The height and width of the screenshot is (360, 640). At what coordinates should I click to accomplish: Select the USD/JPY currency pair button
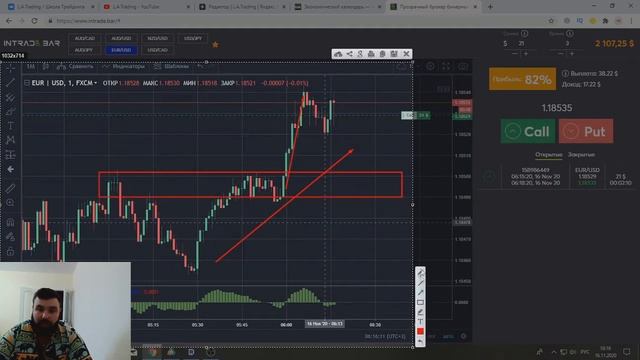[x=193, y=38]
